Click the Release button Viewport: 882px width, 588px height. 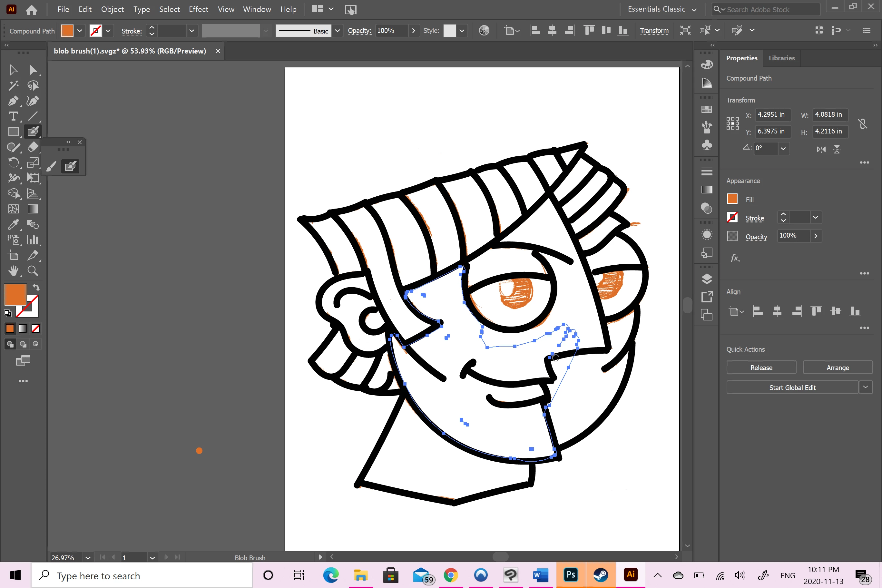point(761,367)
